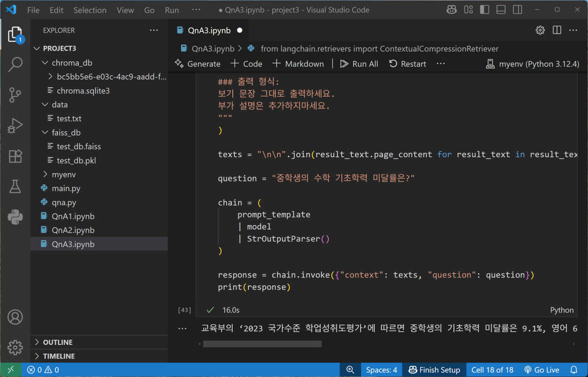Open the menu bar overflow ellipsis
This screenshot has height=377, width=588.
196,10
